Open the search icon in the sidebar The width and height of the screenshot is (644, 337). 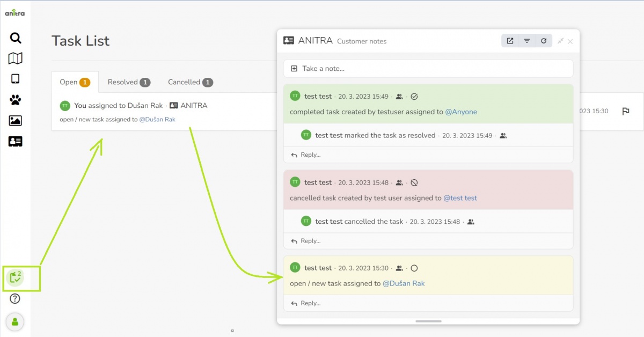[x=15, y=38]
